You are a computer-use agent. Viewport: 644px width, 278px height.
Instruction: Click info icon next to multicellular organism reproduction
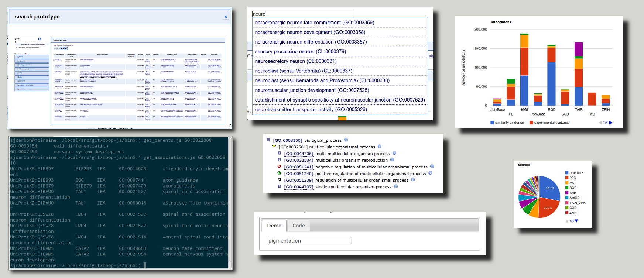392,160
